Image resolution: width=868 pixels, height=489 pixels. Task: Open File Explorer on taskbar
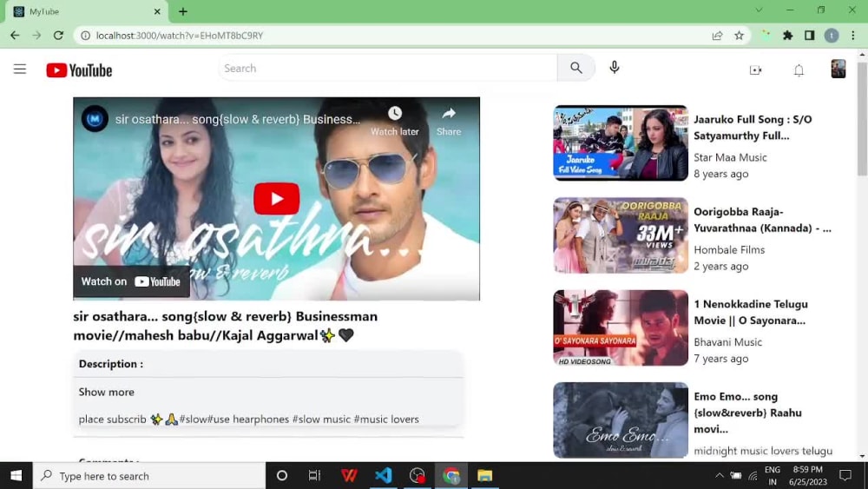(485, 476)
